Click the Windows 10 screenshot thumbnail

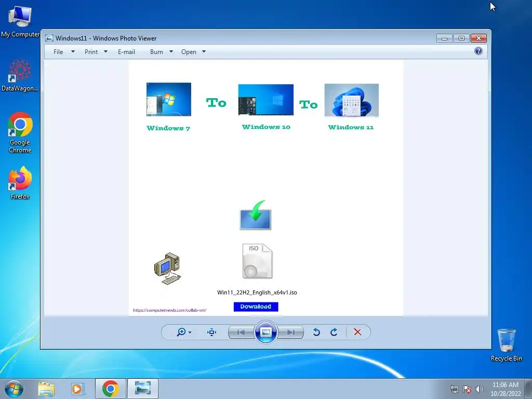(x=265, y=100)
